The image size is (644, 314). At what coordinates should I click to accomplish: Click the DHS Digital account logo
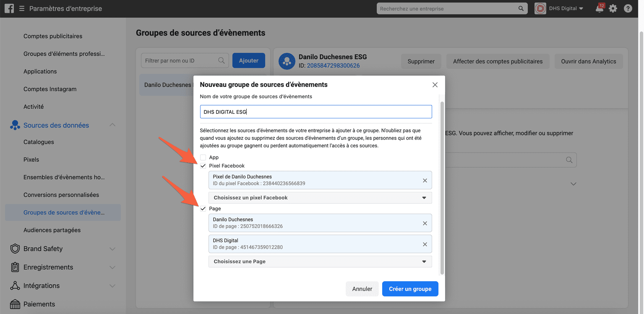(x=540, y=8)
